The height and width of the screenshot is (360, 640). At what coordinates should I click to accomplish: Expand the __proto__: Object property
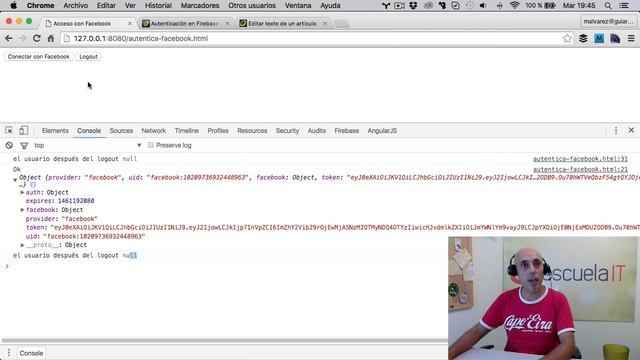tap(22, 245)
